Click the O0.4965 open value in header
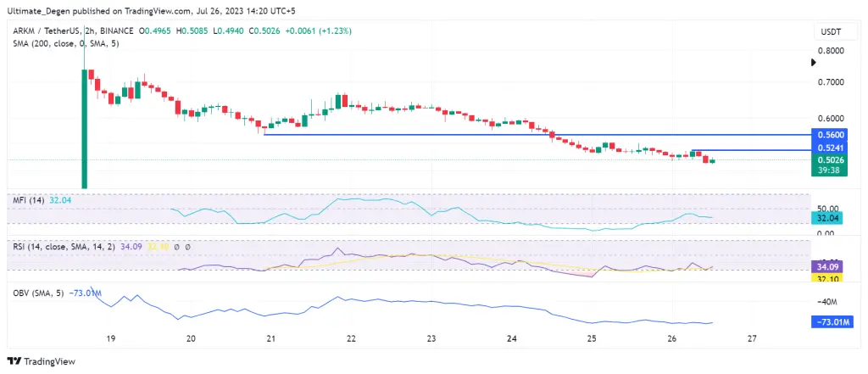 tap(156, 31)
